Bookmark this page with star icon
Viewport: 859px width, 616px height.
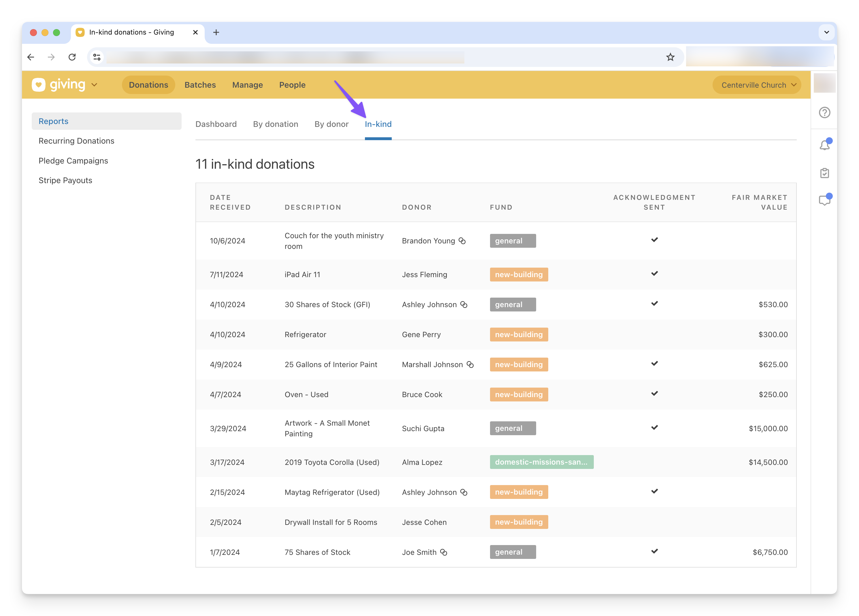click(x=670, y=57)
